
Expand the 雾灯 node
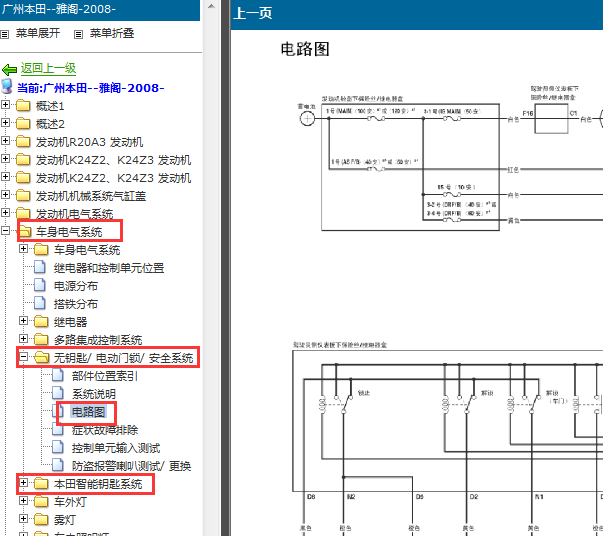pyautogui.click(x=23, y=519)
